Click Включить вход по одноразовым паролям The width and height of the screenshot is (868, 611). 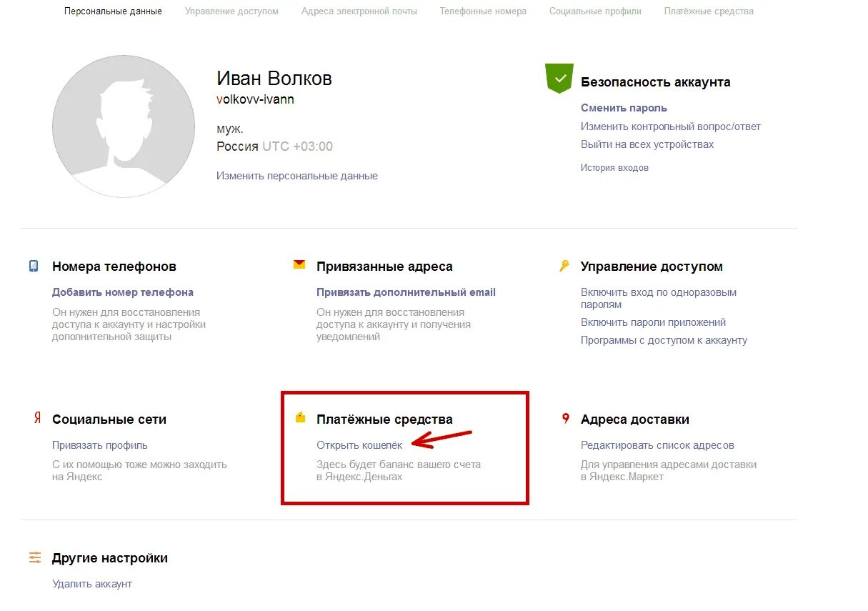659,299
